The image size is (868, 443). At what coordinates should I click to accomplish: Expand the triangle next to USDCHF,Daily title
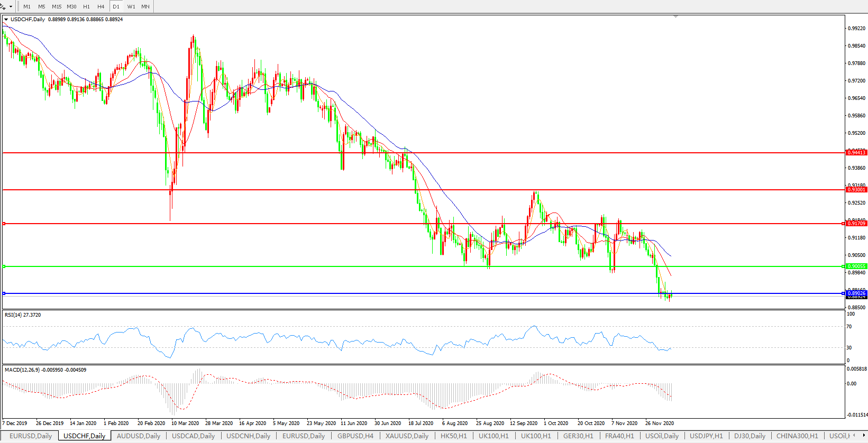coord(6,20)
